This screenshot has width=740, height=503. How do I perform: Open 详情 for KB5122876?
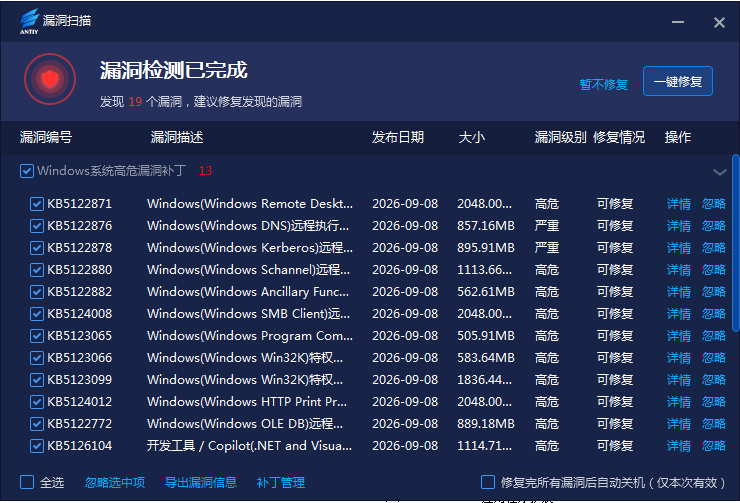[679, 226]
